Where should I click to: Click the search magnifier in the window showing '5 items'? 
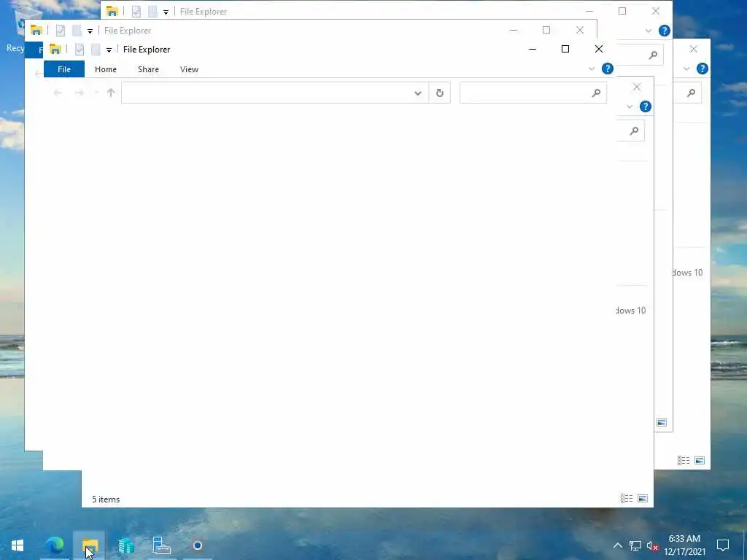pos(634,131)
